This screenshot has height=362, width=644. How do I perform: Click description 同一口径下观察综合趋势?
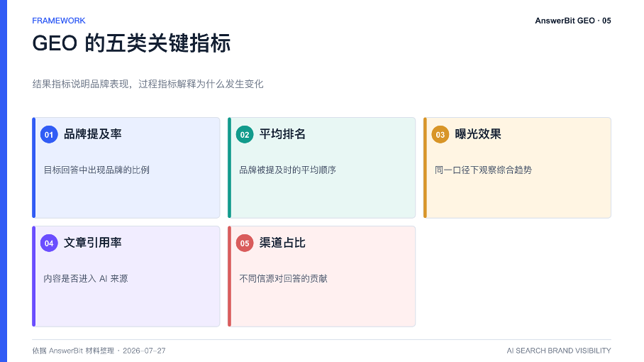tap(484, 170)
